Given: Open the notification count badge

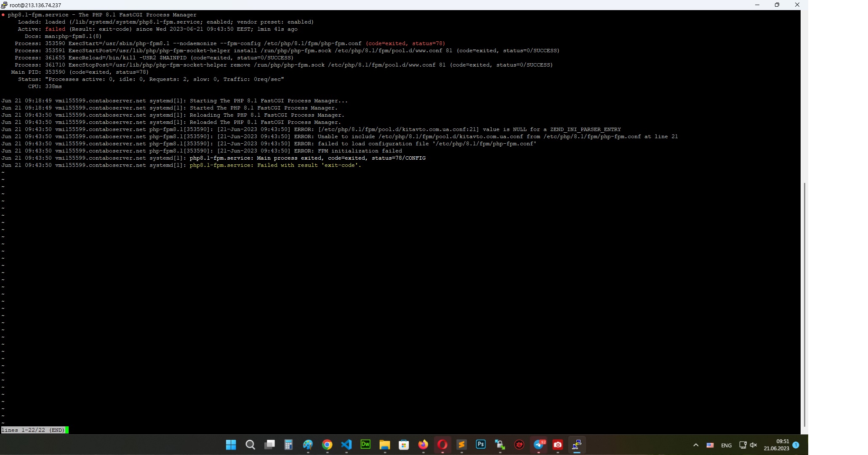Looking at the screenshot, I should coord(796,445).
